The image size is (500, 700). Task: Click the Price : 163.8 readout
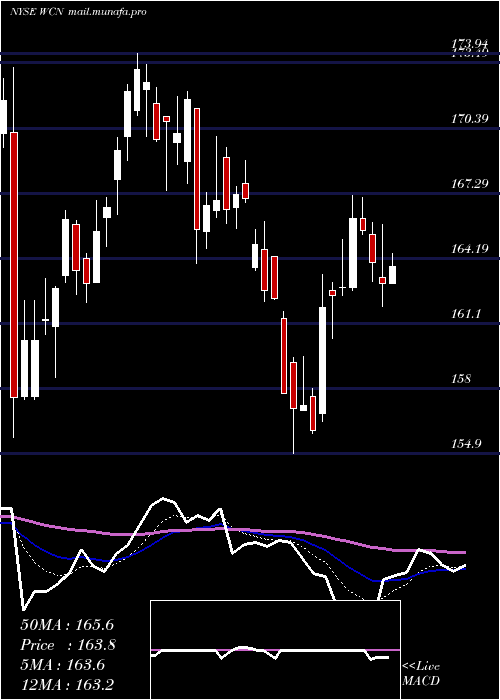(68, 645)
